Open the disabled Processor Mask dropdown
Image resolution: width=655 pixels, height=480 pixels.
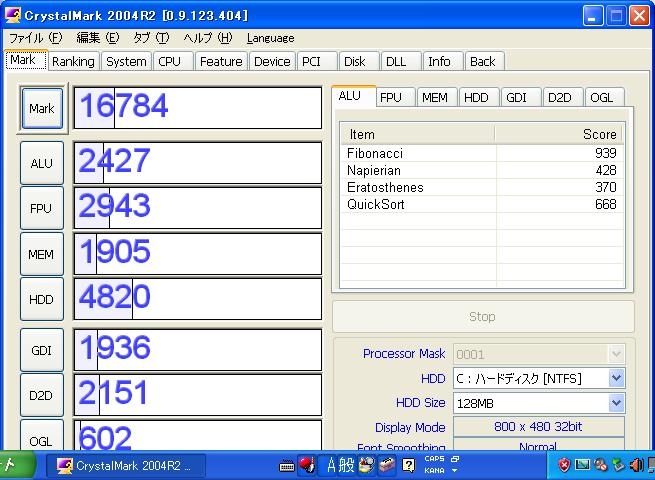point(616,354)
